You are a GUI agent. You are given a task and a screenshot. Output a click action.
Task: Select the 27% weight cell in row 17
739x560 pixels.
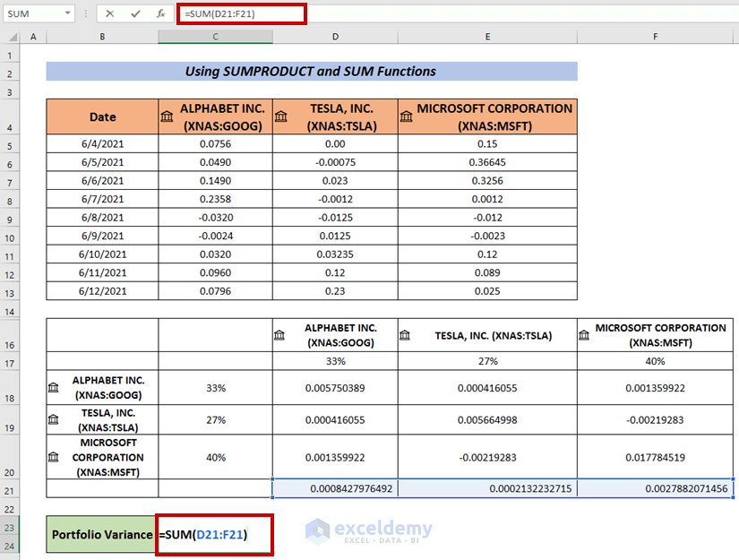click(x=487, y=361)
